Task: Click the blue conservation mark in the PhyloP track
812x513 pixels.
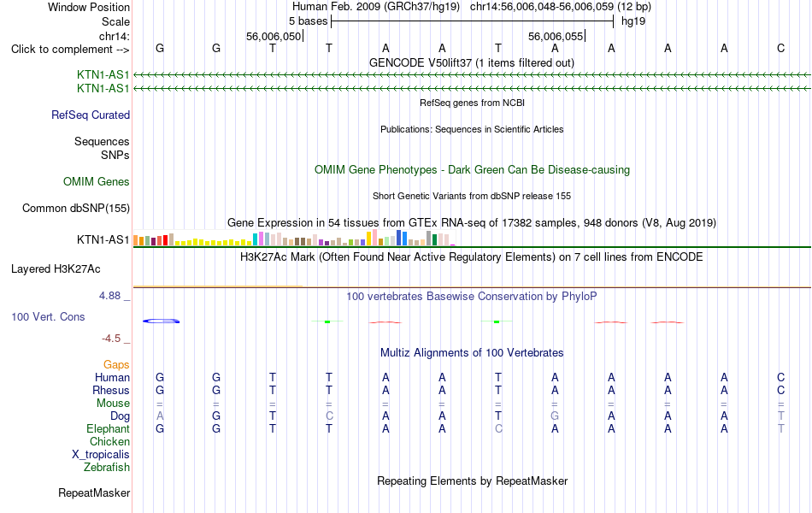Action: coord(161,321)
